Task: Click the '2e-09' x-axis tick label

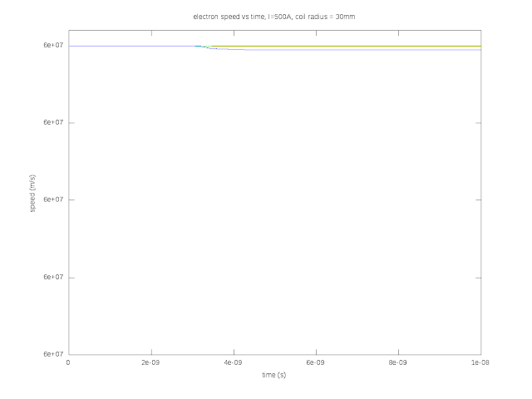Action: [150, 362]
